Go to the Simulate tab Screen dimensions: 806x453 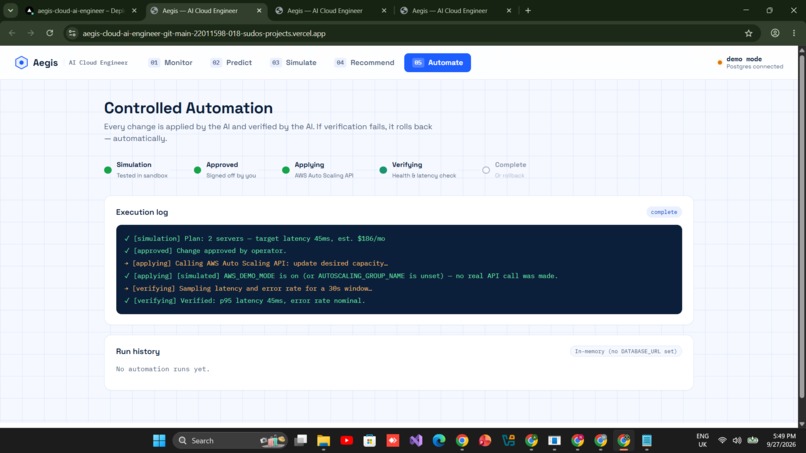pyautogui.click(x=294, y=62)
